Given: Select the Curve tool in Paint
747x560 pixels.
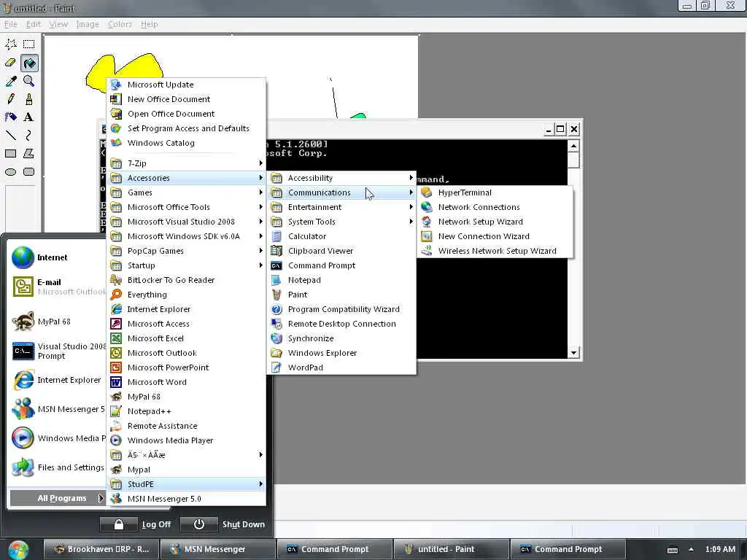Looking at the screenshot, I should (x=29, y=135).
